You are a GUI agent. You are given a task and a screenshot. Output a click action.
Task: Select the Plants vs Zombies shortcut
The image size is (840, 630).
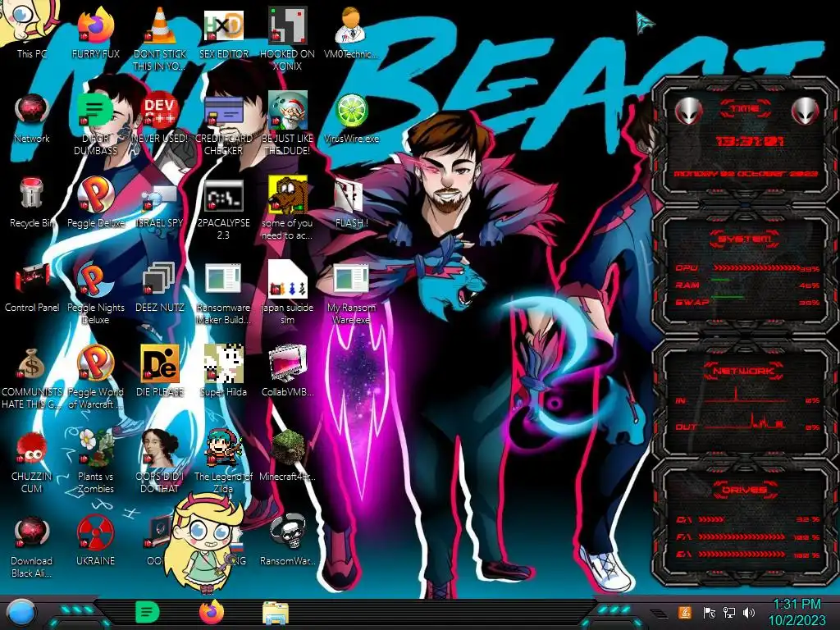[x=95, y=463]
